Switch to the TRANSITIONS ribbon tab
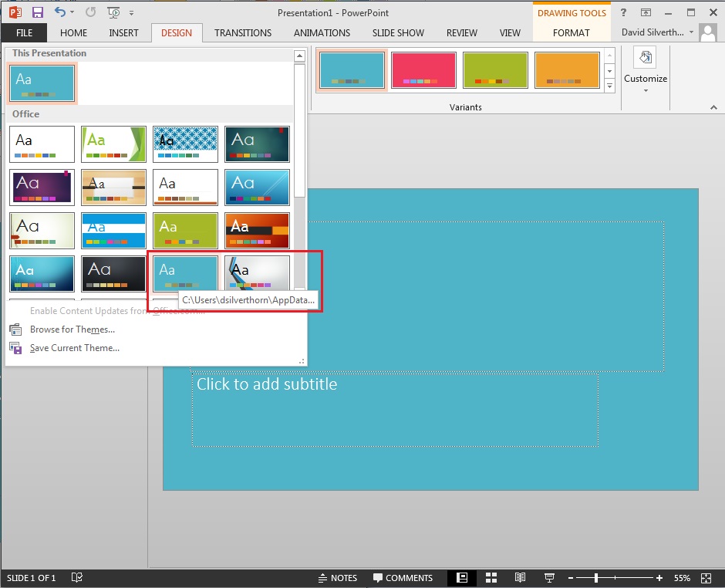The height and width of the screenshot is (588, 725). tap(242, 32)
